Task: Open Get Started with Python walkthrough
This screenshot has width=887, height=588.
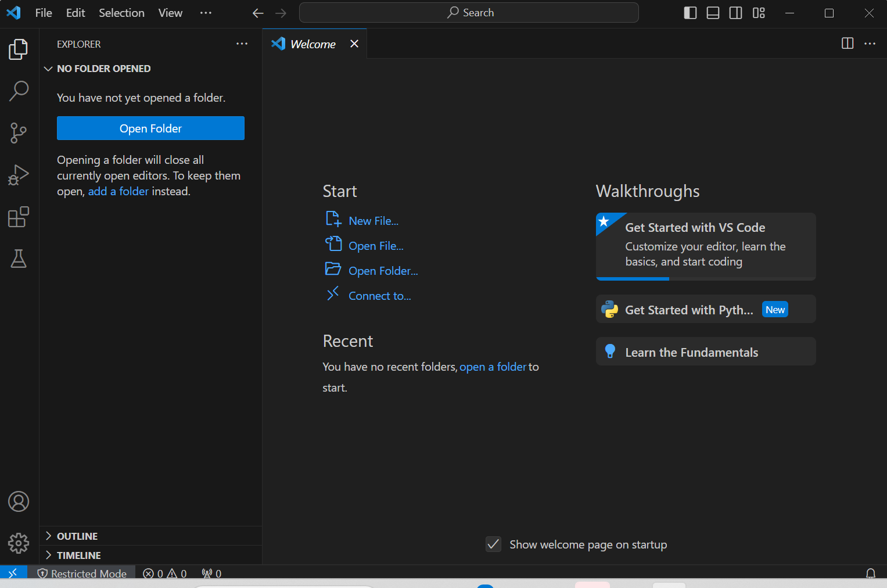Action: (x=706, y=309)
